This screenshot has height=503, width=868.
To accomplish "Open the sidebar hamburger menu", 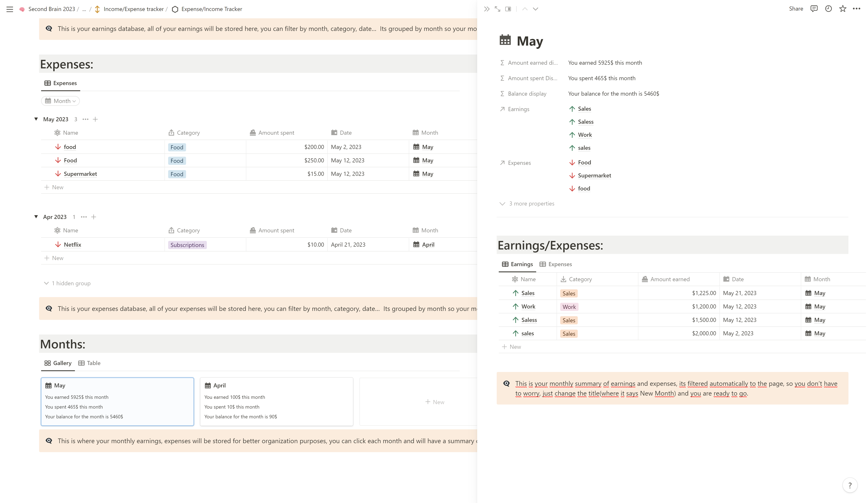I will 10,9.
